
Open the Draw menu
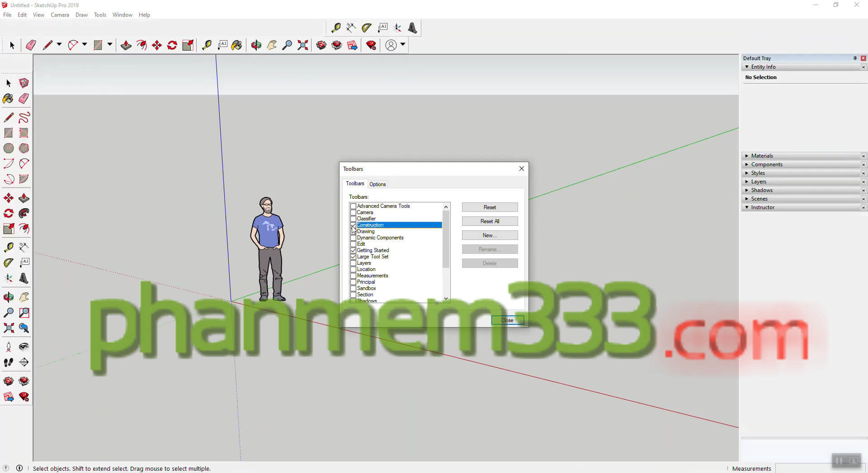81,15
